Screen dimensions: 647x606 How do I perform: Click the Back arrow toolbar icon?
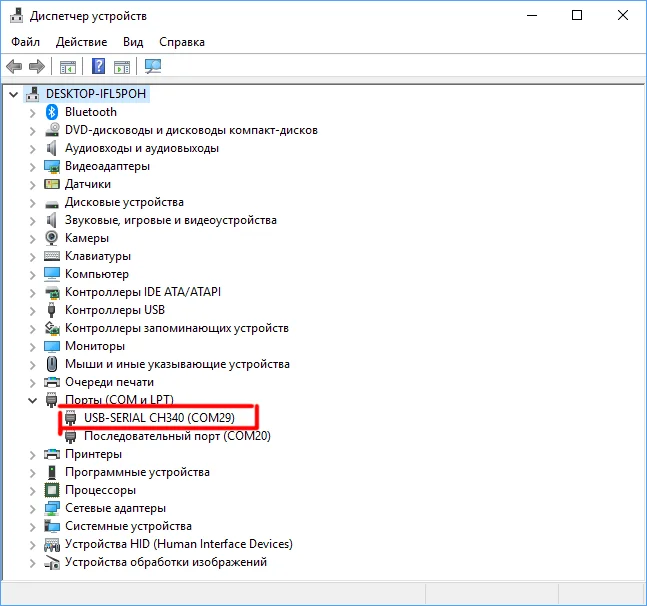coord(14,66)
